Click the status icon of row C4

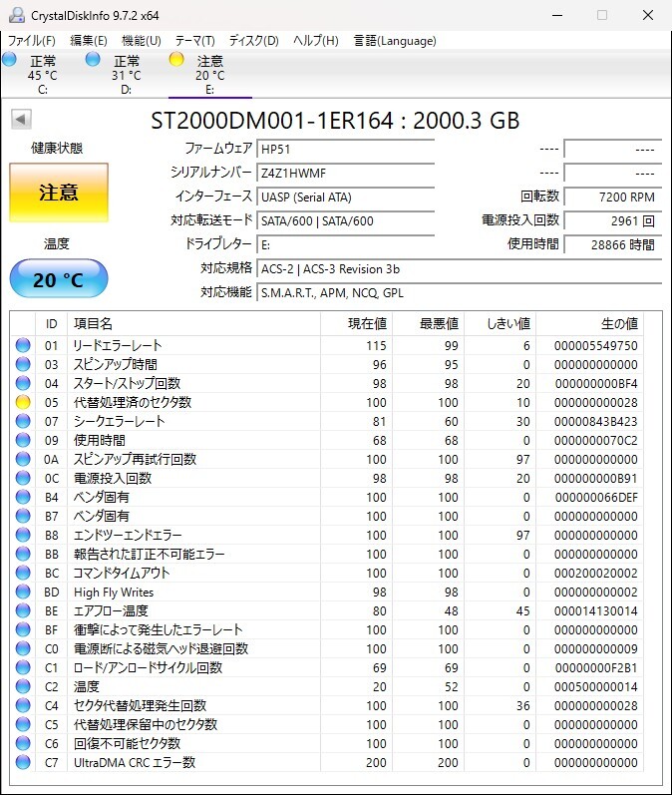tap(23, 705)
